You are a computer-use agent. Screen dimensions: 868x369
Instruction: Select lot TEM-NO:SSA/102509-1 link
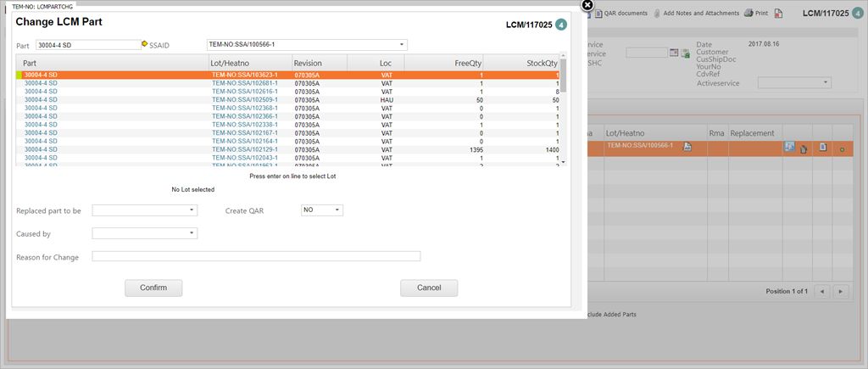[x=244, y=100]
